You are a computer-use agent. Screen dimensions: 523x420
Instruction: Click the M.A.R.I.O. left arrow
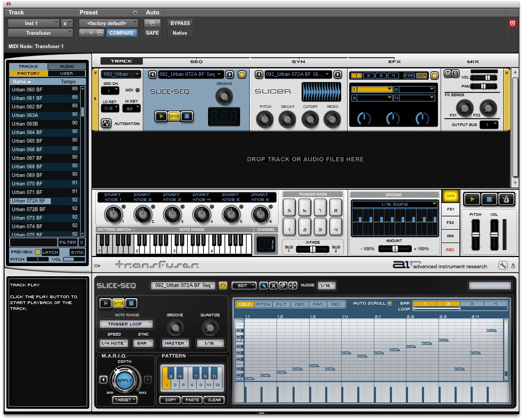pyautogui.click(x=103, y=380)
